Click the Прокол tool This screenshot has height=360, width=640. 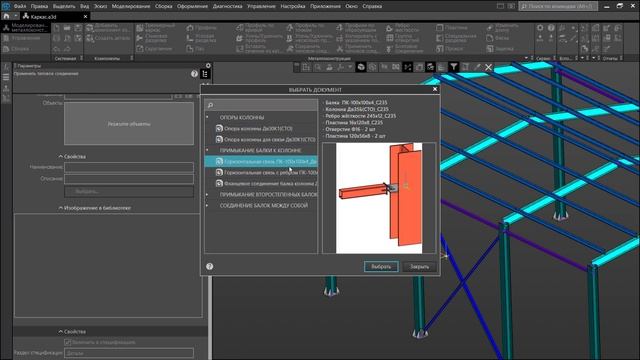pyautogui.click(x=450, y=49)
